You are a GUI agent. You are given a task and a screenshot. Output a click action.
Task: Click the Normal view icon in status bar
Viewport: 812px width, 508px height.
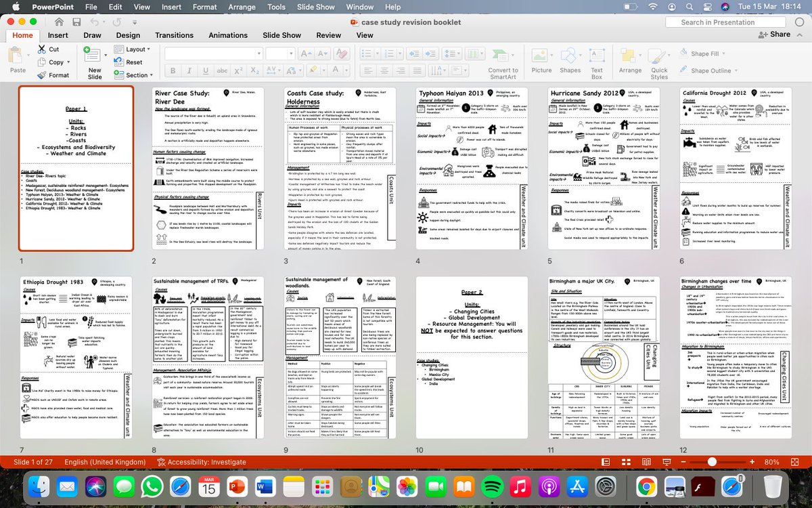click(606, 462)
